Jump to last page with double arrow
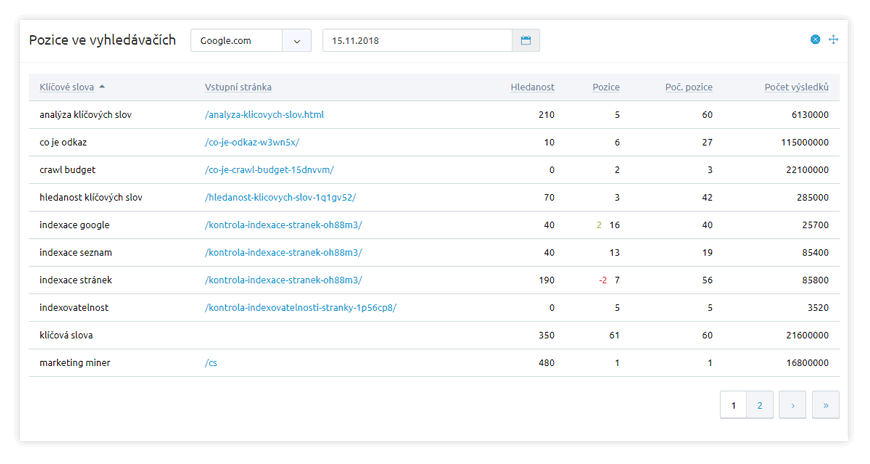Screen dimensions: 870x464 tap(826, 405)
